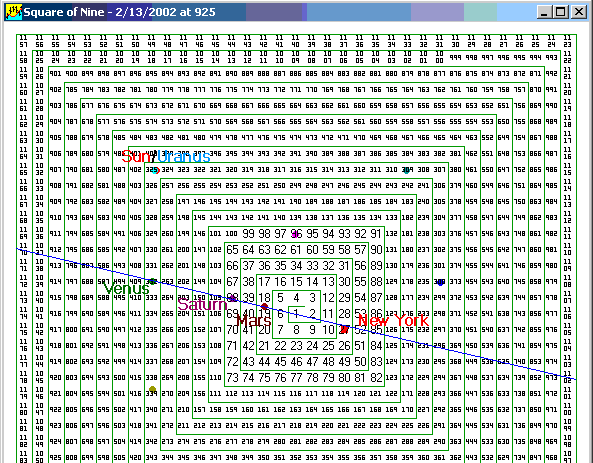The height and width of the screenshot is (463, 593).
Task: Click cell 901 in the grid
Action: (x=56, y=73)
